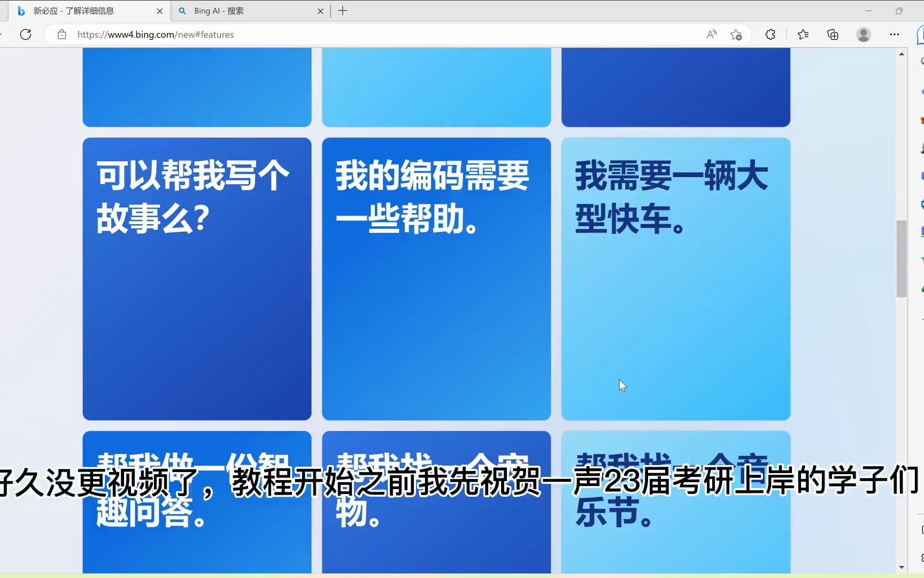
Task: Open the 趣问答 card
Action: point(197,502)
